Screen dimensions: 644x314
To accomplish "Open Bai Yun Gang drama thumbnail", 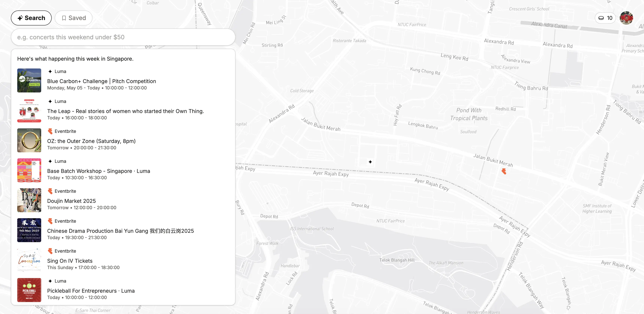I will point(29,230).
